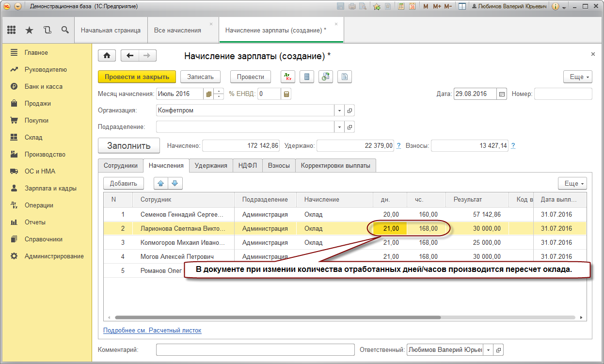Open the top Еще menu

coord(577,77)
